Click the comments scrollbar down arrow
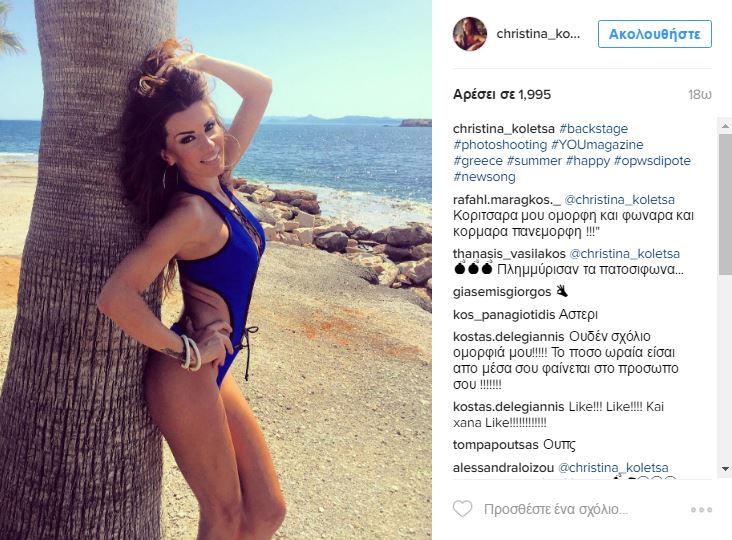Viewport: 732px width, 540px height. pos(725,468)
